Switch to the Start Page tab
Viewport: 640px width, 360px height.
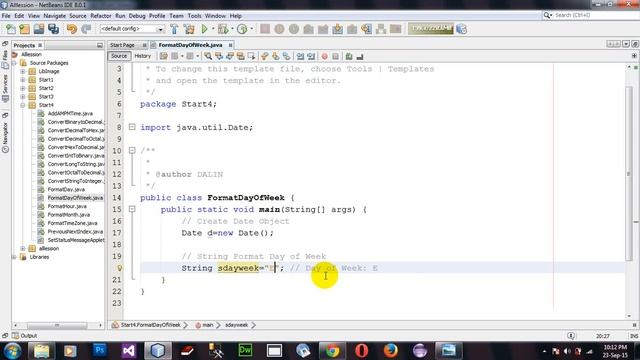pos(122,45)
